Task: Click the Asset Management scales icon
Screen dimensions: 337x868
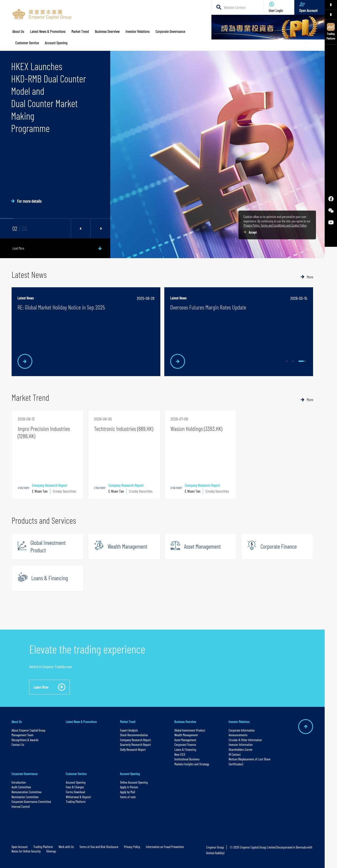Action: pos(175,545)
